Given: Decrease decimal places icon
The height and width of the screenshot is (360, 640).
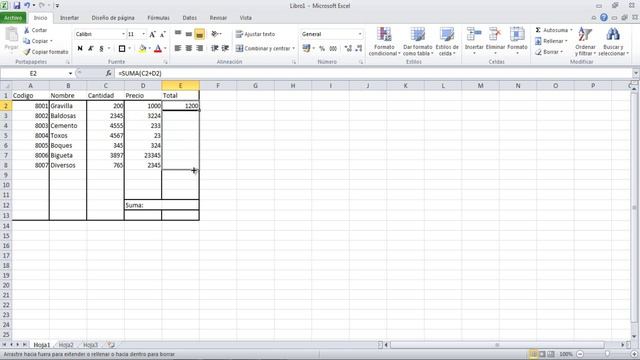Looking at the screenshot, I should pyautogui.click(x=359, y=48).
